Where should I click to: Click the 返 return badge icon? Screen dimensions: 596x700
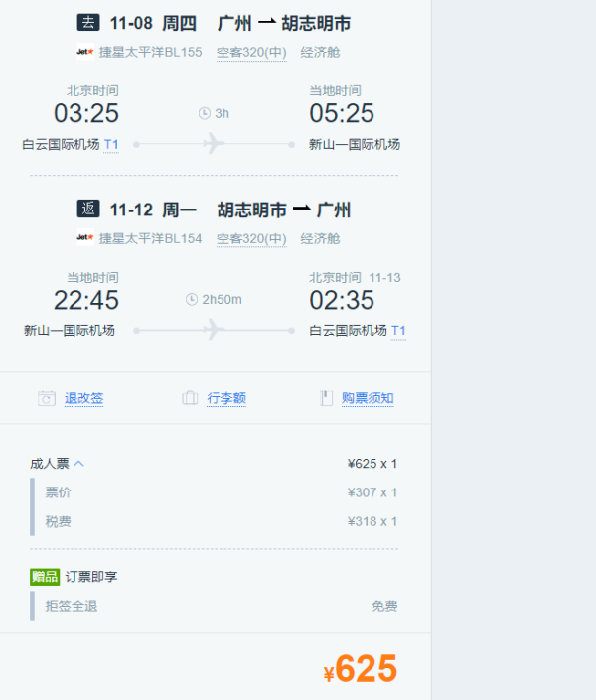[88, 209]
